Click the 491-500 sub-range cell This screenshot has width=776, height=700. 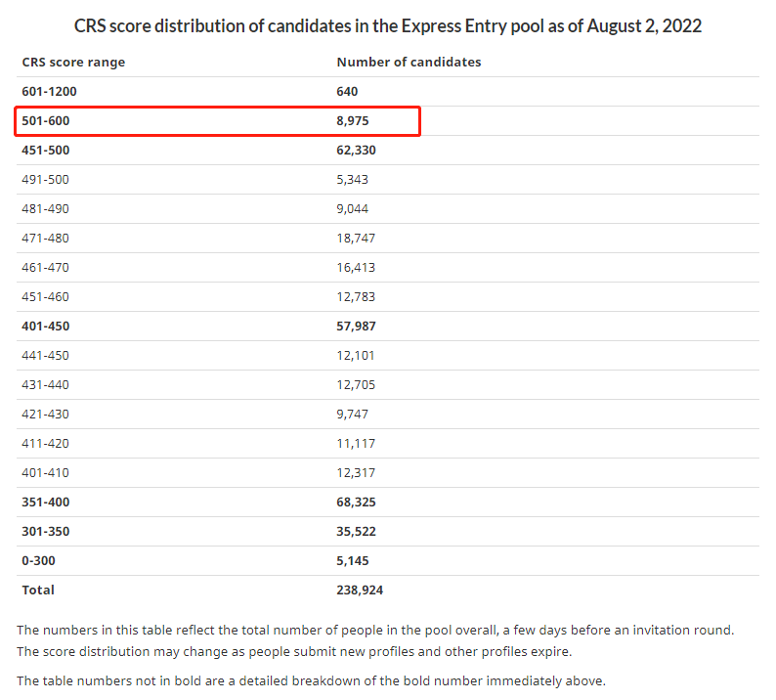click(45, 179)
